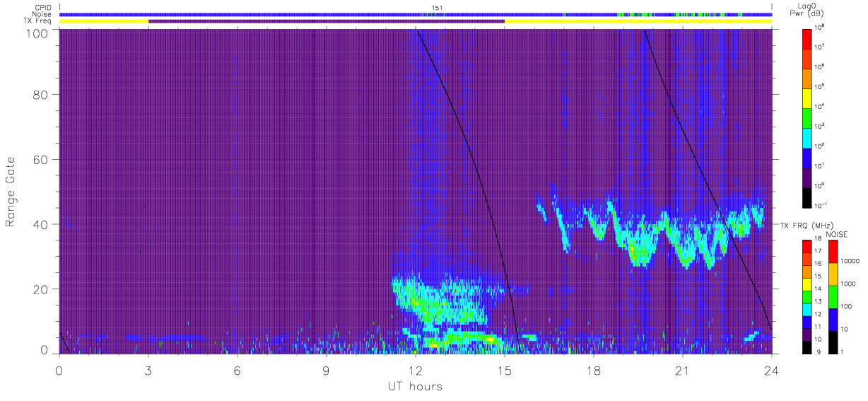Click the '14' label on TX FRQ scale
This screenshot has width=868, height=401.
(819, 289)
